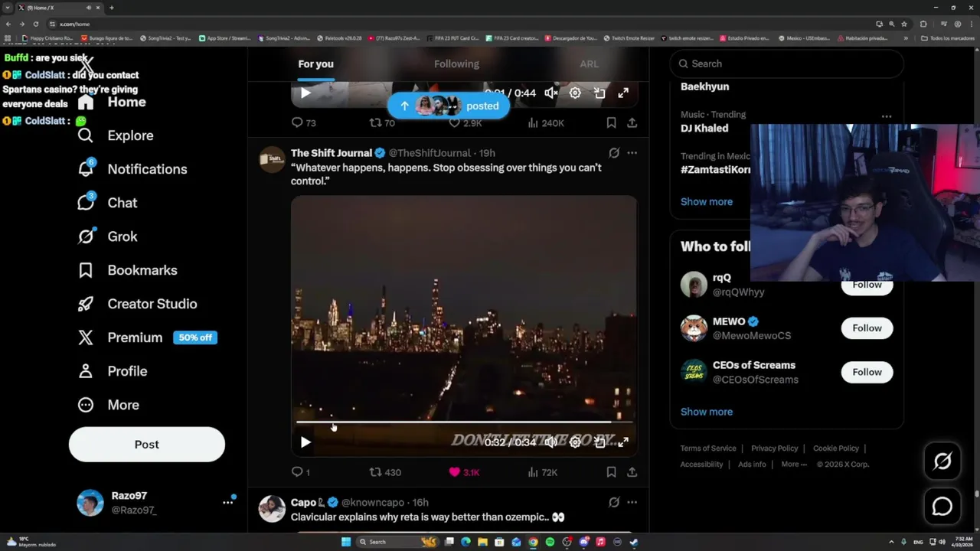Enter fullscreen on the top video
The height and width of the screenshot is (551, 980).
623,93
